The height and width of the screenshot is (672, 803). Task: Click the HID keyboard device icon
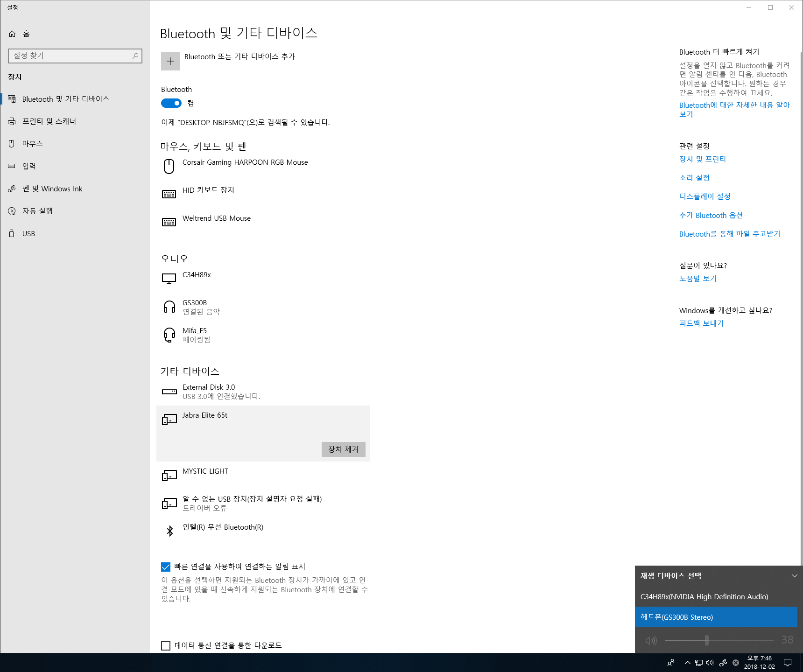169,194
